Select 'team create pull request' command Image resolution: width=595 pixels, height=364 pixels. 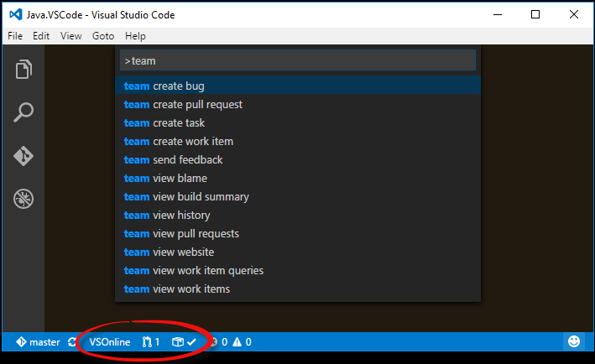(x=298, y=105)
